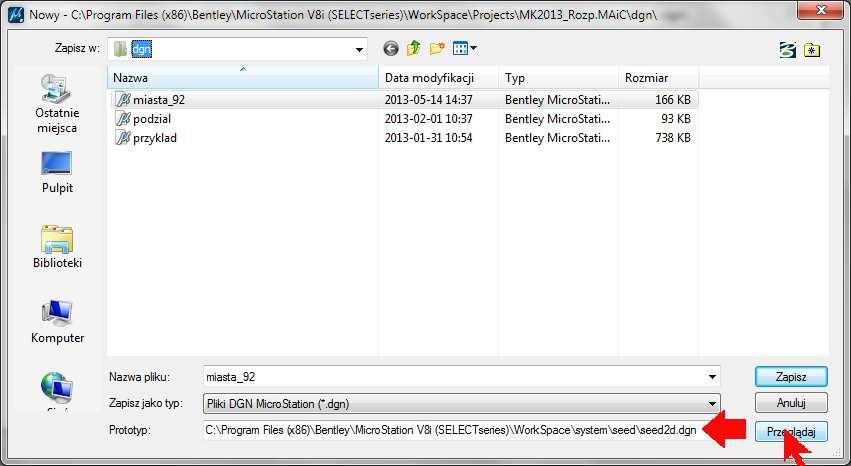Open the view menu icon
This screenshot has width=851, height=466.
click(x=465, y=48)
